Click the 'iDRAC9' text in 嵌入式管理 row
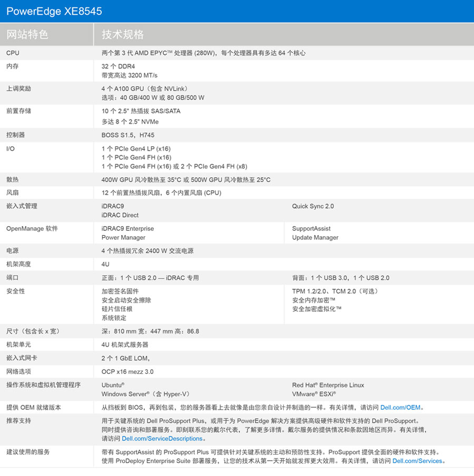Image resolution: width=474 pixels, height=476 pixels. click(x=113, y=206)
